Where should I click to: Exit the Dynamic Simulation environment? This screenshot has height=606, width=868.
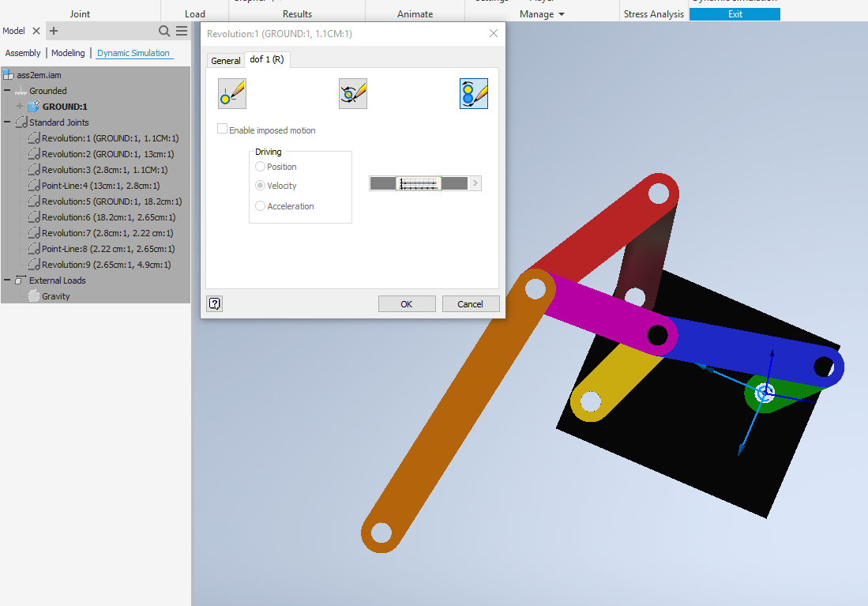(735, 14)
